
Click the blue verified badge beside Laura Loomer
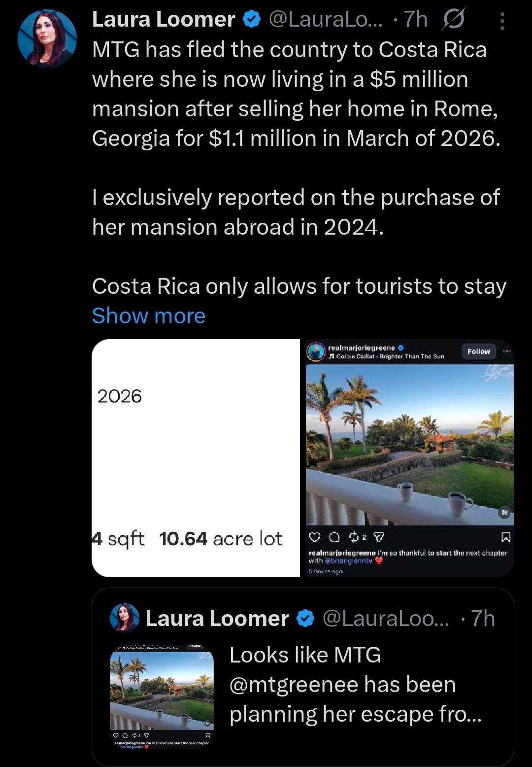[x=252, y=20]
